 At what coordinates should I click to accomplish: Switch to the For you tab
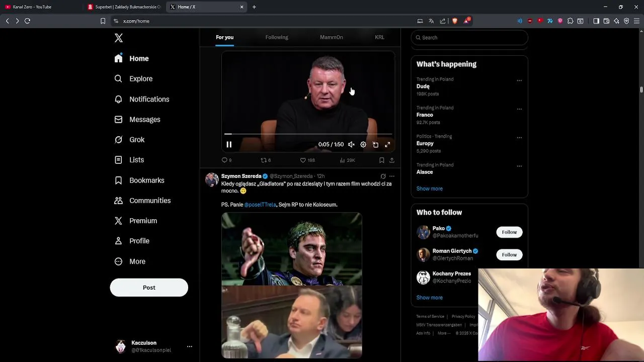point(224,37)
